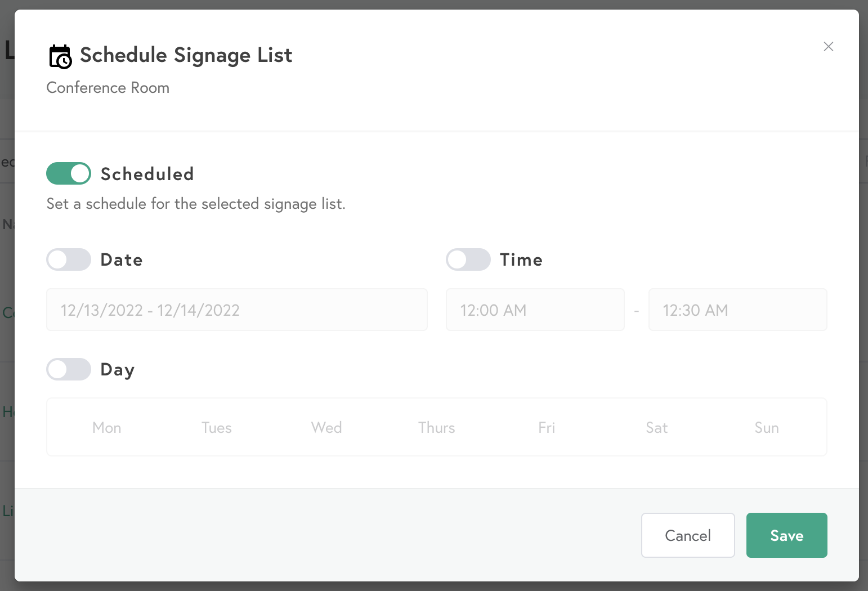The height and width of the screenshot is (591, 868).
Task: Open the date range field showing 12/13/2022 - 12/14/2022
Action: [237, 310]
